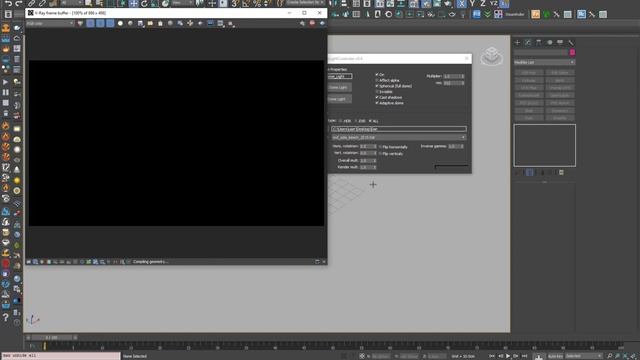The width and height of the screenshot is (640, 360).
Task: Open the Hierarchy tab in command panel
Action: pos(539,42)
